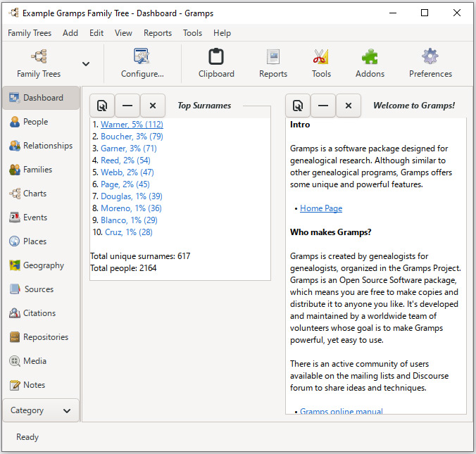The height and width of the screenshot is (454, 476).
Task: Open the Configure view toolbar icon
Action: point(142,64)
